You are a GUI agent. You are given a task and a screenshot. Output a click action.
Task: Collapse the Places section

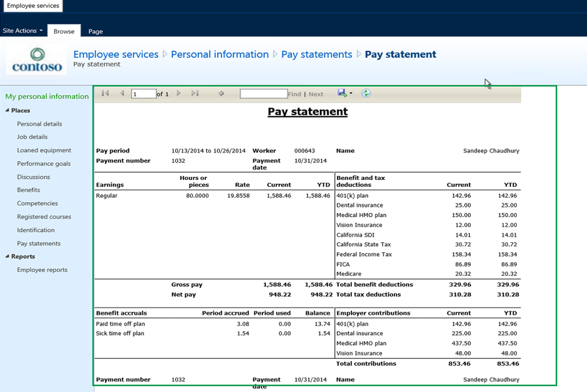click(x=7, y=111)
